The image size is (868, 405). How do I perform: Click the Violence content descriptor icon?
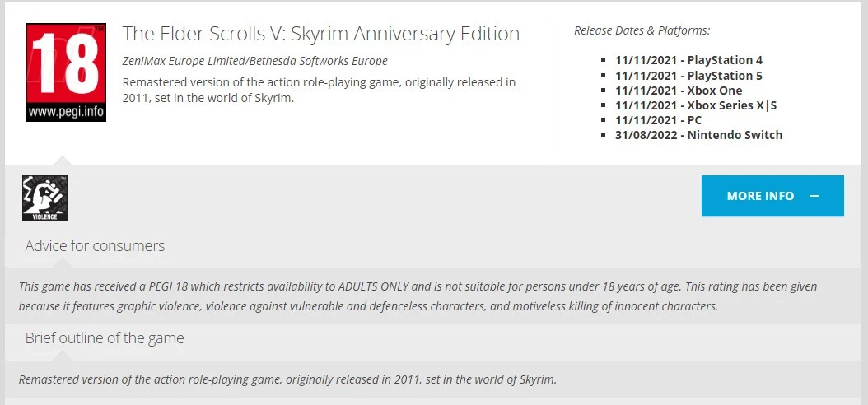[44, 198]
